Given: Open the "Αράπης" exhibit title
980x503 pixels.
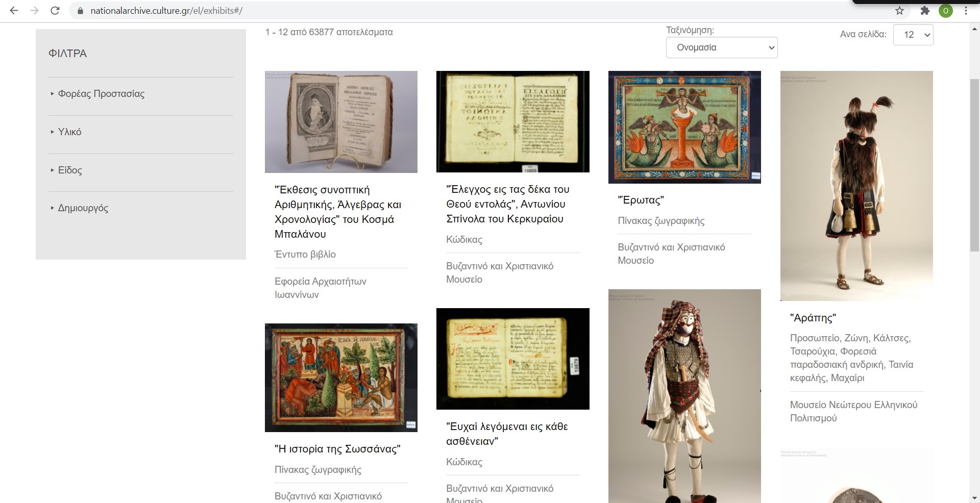Looking at the screenshot, I should coord(813,318).
